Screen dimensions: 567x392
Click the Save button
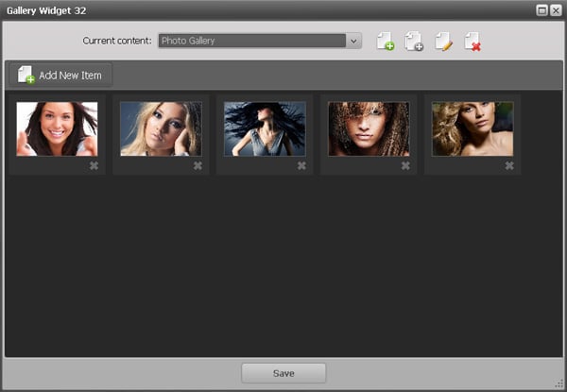(x=283, y=373)
